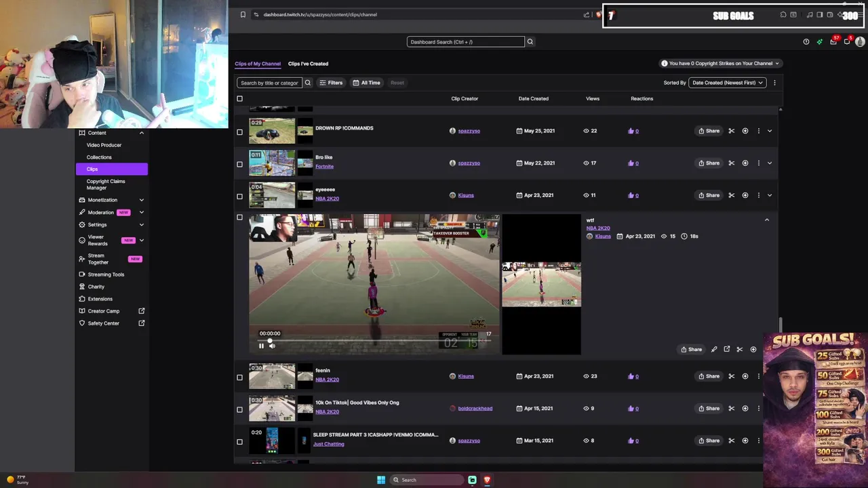This screenshot has width=868, height=488.
Task: Click thumbs-up reactions on DROWN RP row
Action: 633,131
